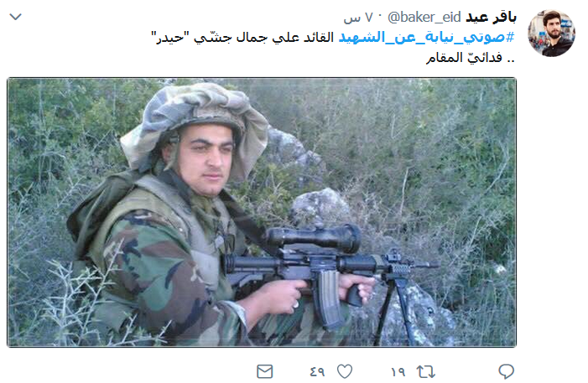
Task: Click the display name باقر عيد
Action: [491, 18]
